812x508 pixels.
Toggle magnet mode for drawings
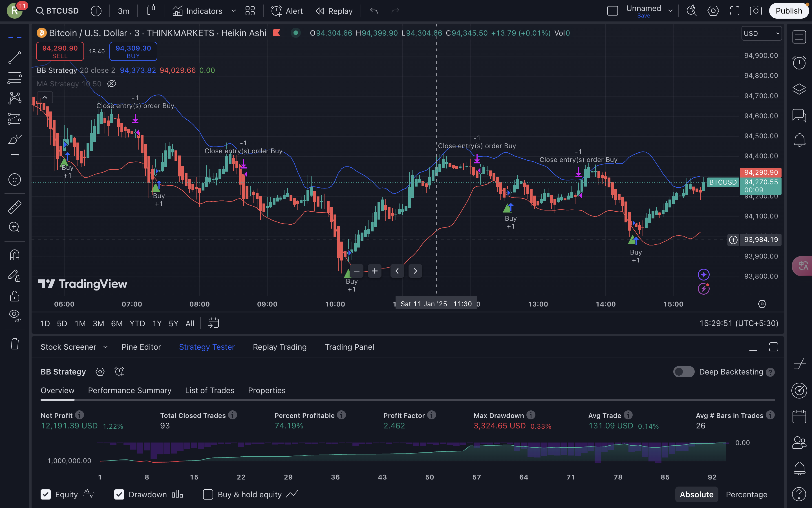[x=15, y=255]
